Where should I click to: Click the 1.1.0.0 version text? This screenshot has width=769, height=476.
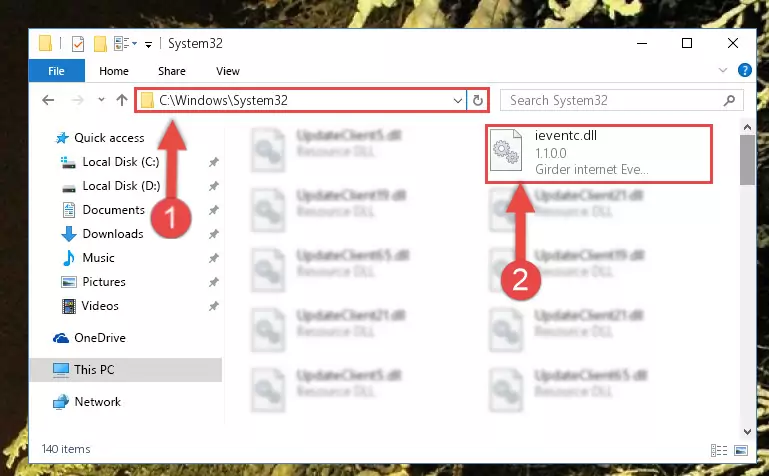(550, 153)
